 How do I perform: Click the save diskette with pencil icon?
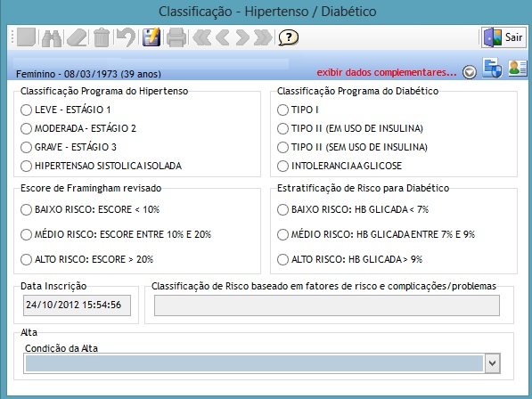tap(151, 37)
